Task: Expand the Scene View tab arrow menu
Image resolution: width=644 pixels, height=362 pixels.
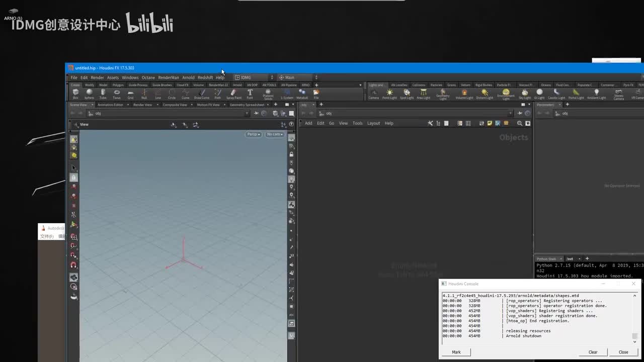Action: 92,105
